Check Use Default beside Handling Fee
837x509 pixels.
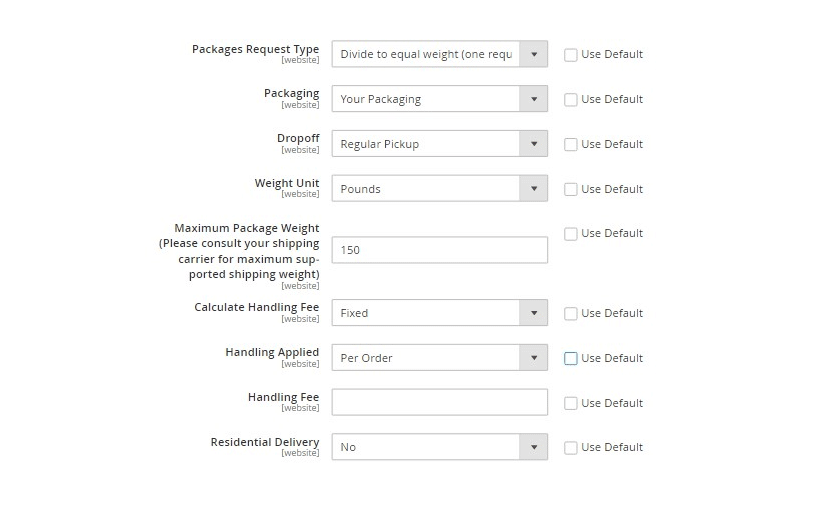[571, 403]
